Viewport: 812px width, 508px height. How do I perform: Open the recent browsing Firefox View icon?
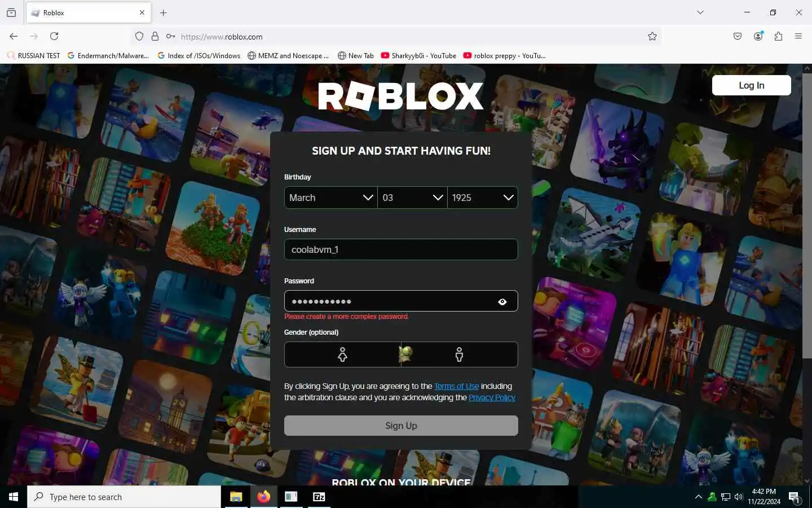click(11, 12)
